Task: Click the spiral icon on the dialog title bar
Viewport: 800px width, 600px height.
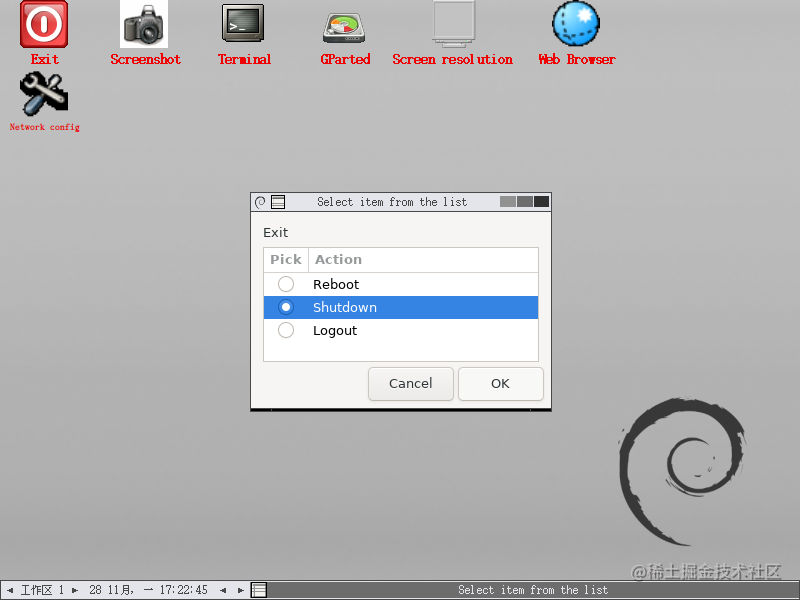Action: click(259, 201)
